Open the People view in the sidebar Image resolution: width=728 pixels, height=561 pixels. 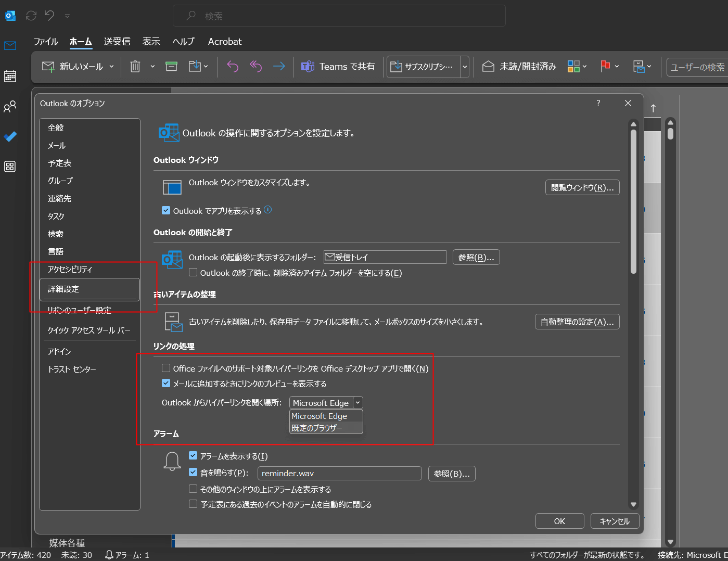pyautogui.click(x=10, y=107)
